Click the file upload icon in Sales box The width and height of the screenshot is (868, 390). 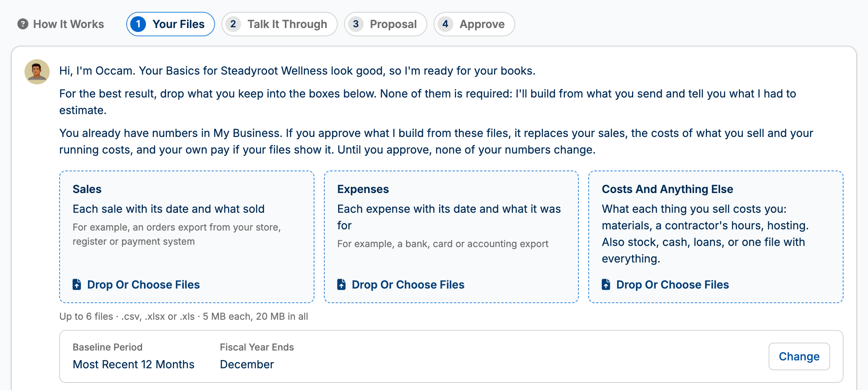point(77,284)
